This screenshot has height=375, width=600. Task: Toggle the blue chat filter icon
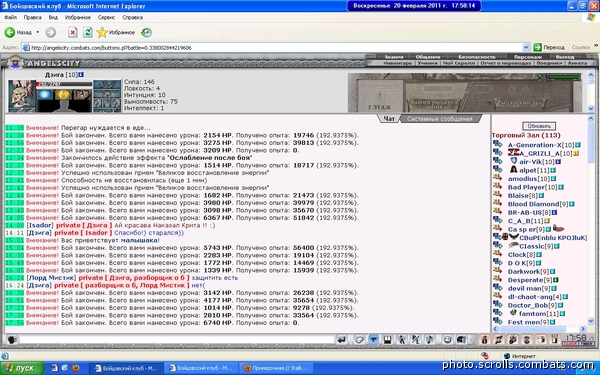[x=373, y=339]
